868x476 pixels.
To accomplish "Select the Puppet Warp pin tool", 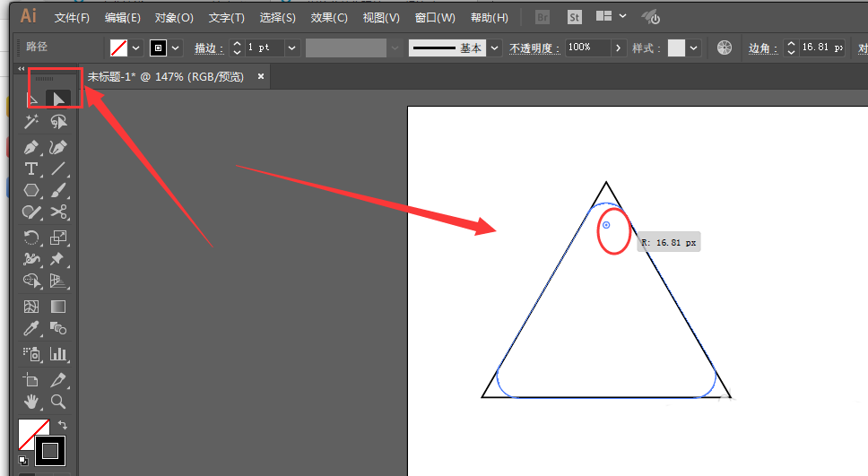I will click(58, 259).
